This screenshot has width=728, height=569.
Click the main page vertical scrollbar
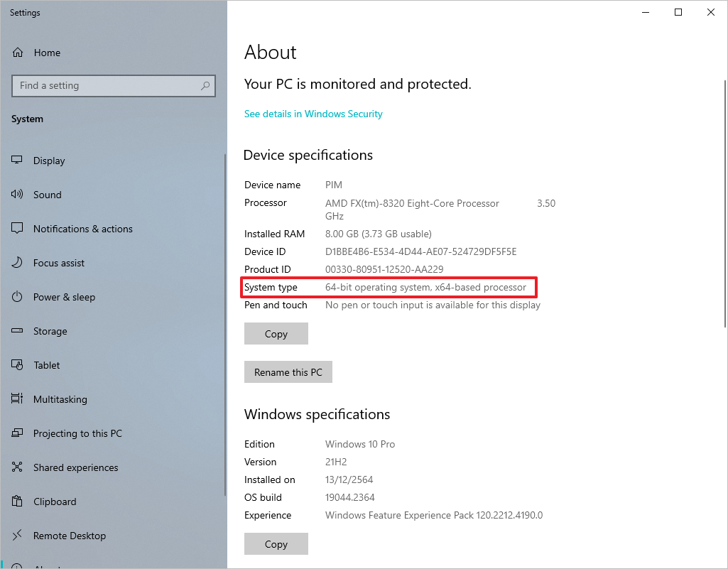pyautogui.click(x=725, y=204)
